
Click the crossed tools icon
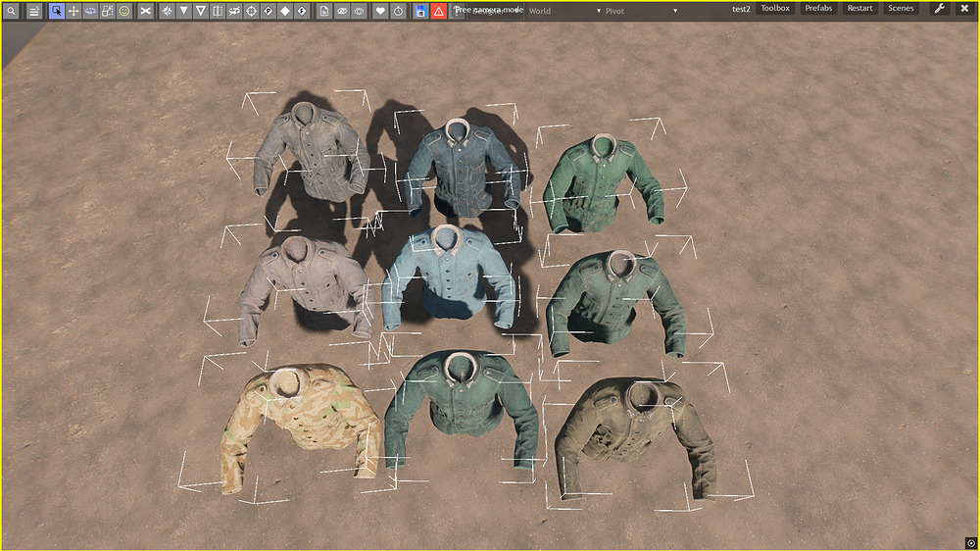click(x=146, y=11)
